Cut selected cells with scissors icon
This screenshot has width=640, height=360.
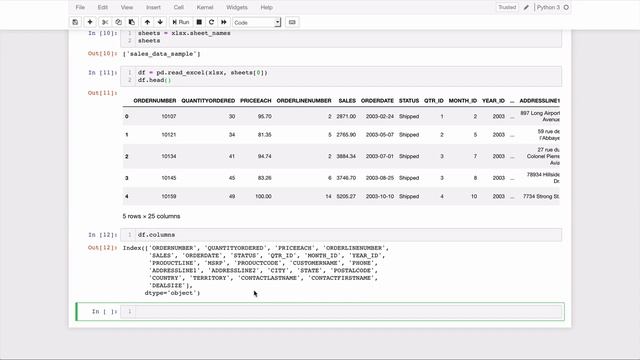click(x=105, y=22)
